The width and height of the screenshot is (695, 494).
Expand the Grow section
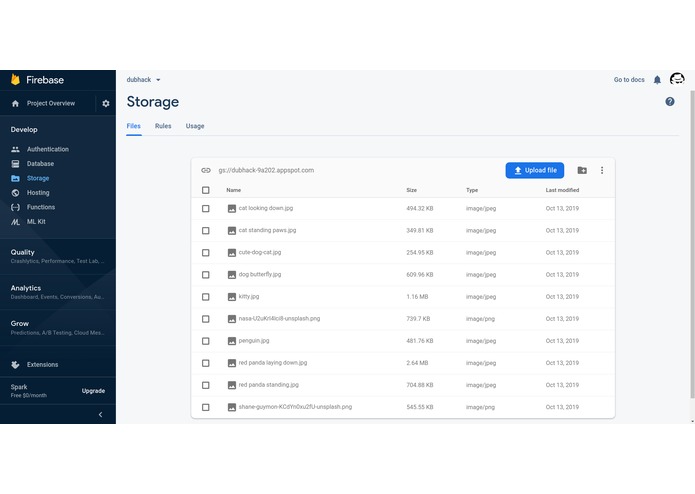click(x=58, y=328)
